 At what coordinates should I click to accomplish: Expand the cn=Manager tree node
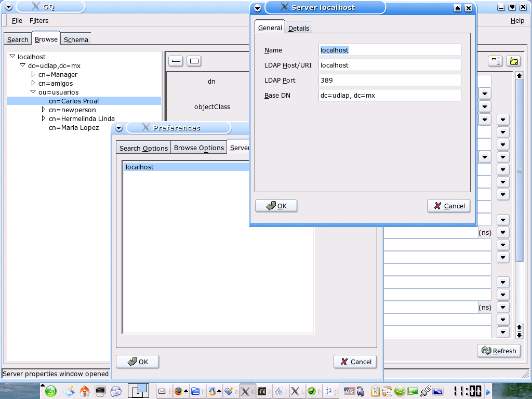[33, 74]
